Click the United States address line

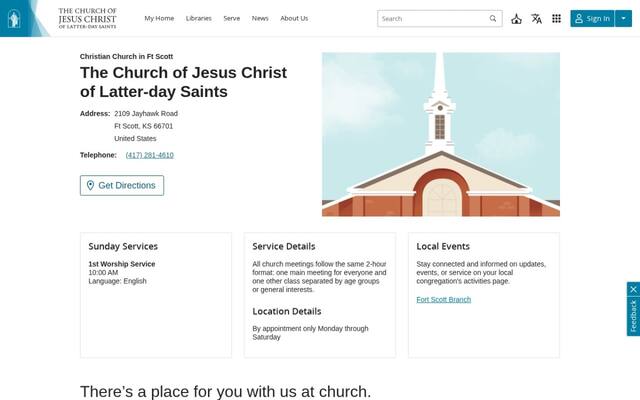pyautogui.click(x=135, y=139)
